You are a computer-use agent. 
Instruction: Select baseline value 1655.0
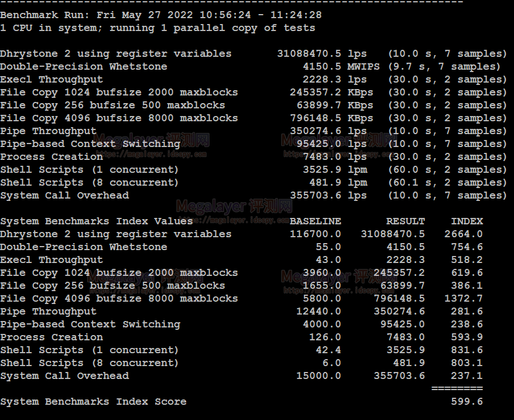coord(322,285)
